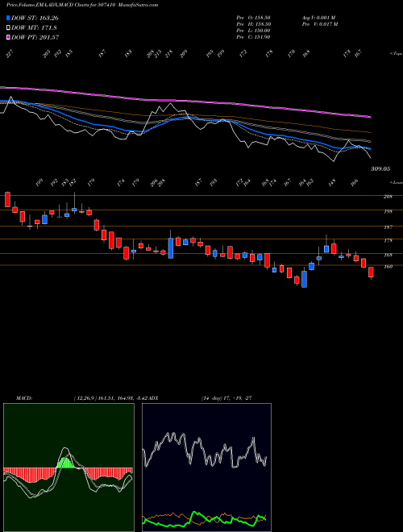Click the Pre O: 158.50 value

click(253, 18)
